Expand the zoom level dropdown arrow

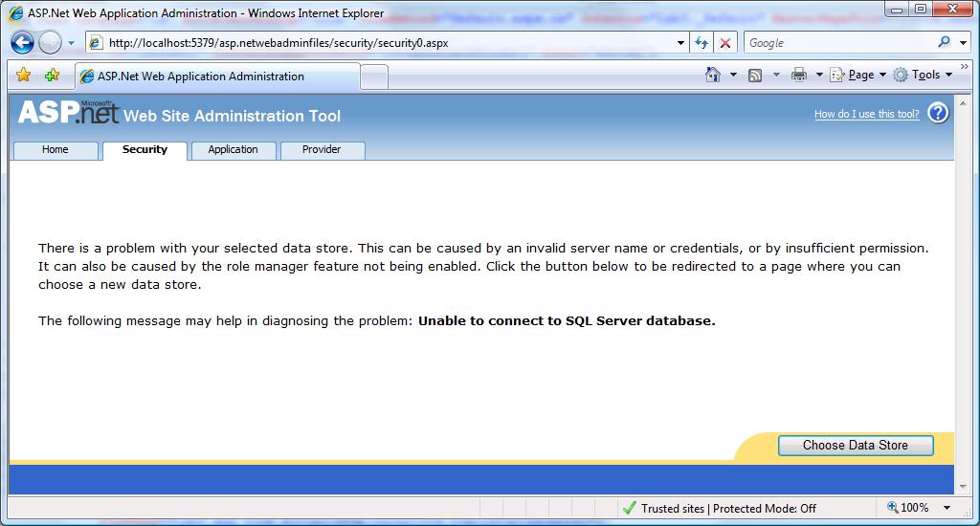point(947,508)
